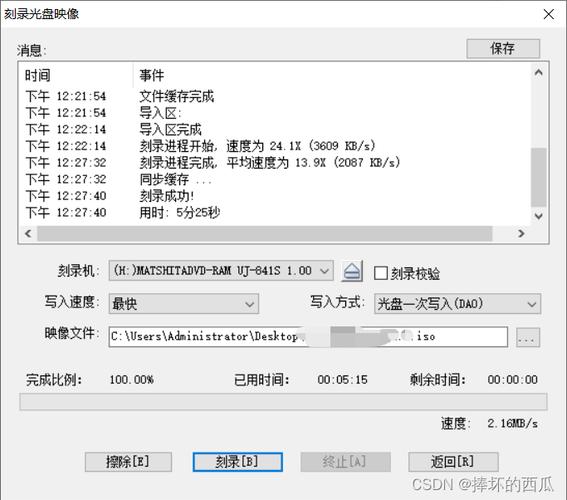Viewport: 567px width, 500px height.
Task: Expand the 写入速度 dropdown showing 最快
Action: (184, 303)
